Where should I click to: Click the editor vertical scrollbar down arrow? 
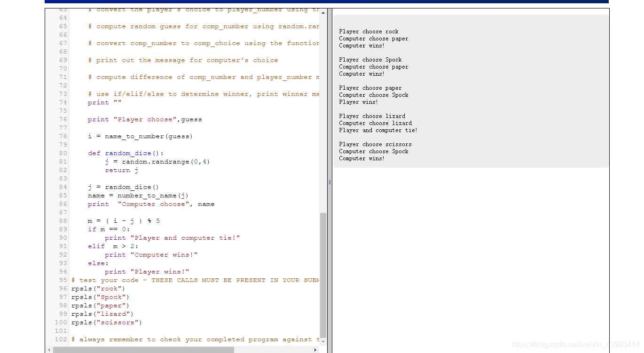pyautogui.click(x=323, y=343)
